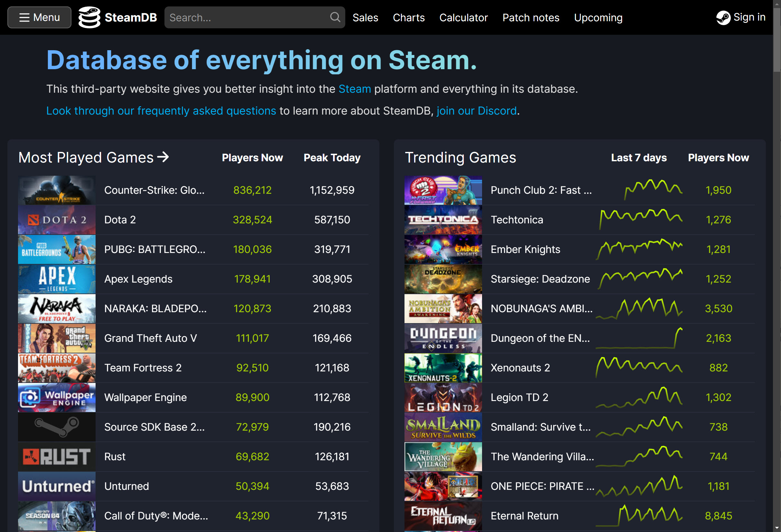Viewport: 781px width, 532px height.
Task: Click the Steam platform hyperlink
Action: pos(354,89)
